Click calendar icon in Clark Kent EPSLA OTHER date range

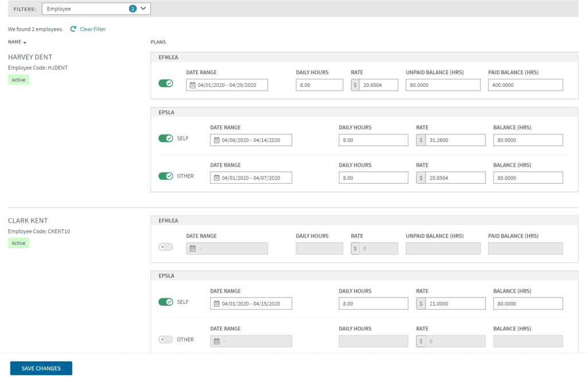(216, 341)
